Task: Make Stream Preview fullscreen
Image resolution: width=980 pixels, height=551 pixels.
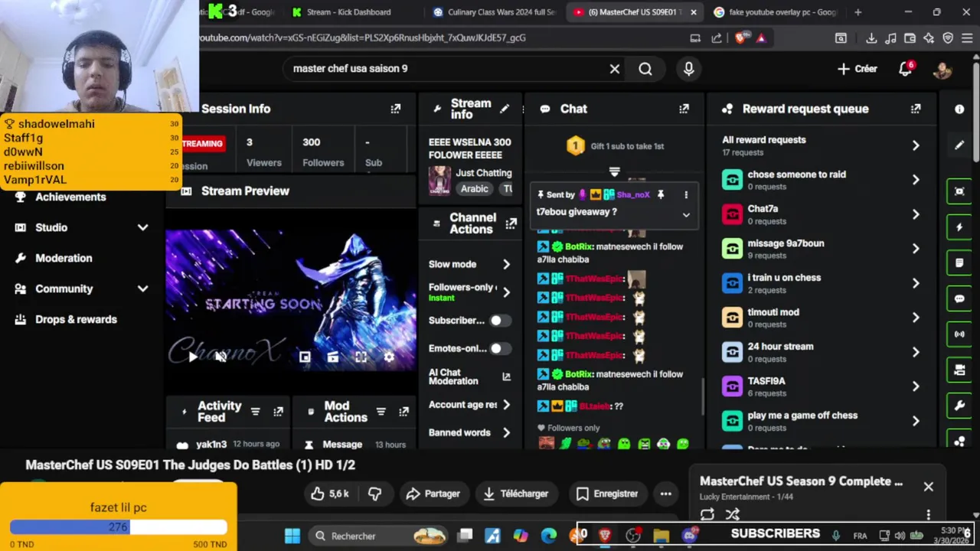Action: pyautogui.click(x=361, y=357)
